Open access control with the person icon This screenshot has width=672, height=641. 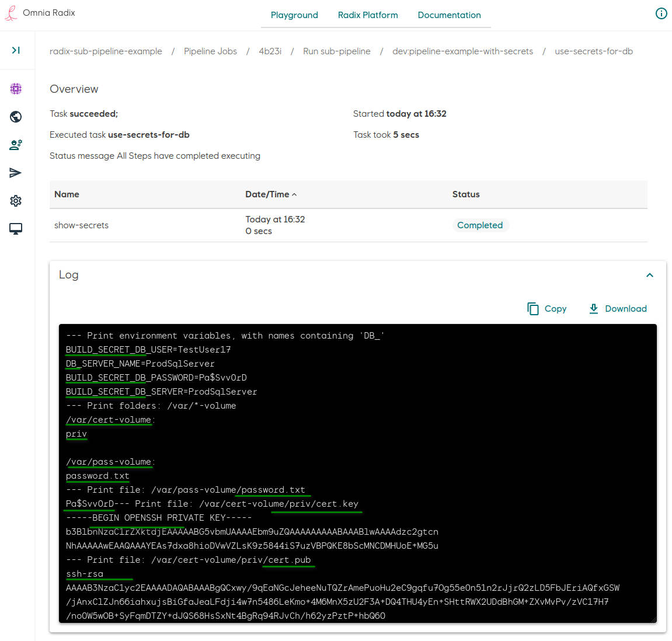pos(16,145)
